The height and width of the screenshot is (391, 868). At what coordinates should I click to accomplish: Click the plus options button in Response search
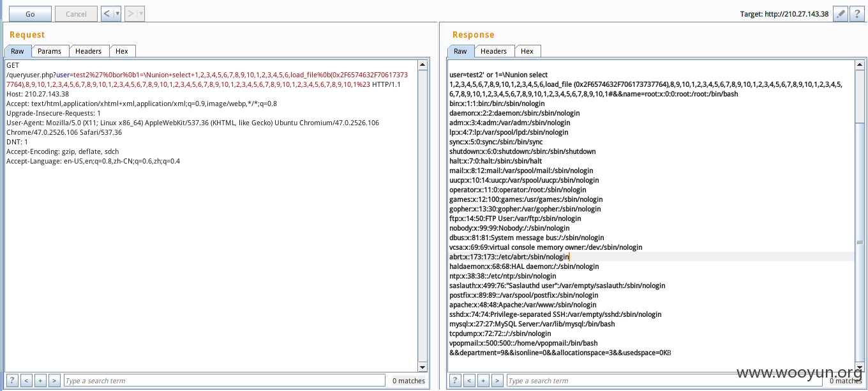(x=483, y=380)
